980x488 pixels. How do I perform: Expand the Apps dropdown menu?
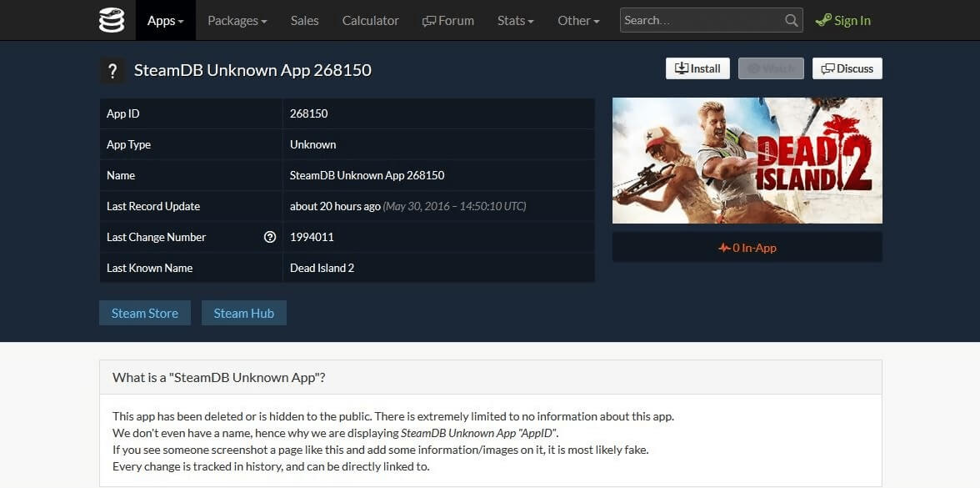[165, 20]
